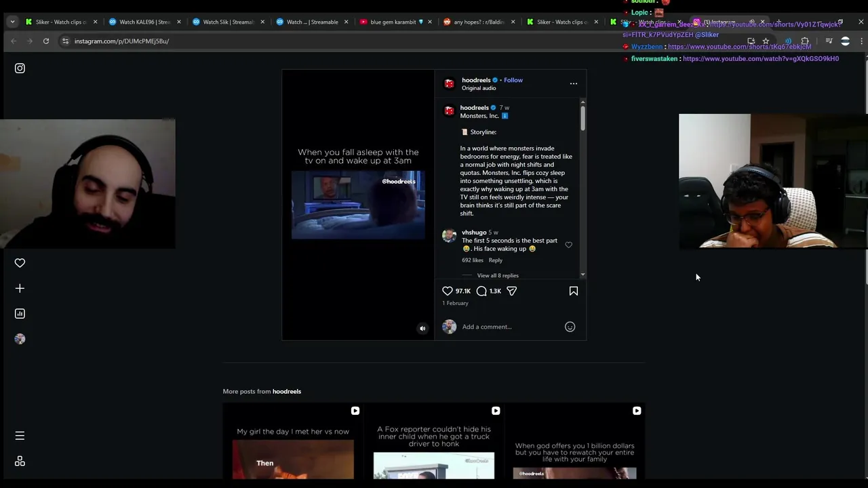The image size is (868, 488).
Task: Open comments via speech bubble icon
Action: coord(481,291)
